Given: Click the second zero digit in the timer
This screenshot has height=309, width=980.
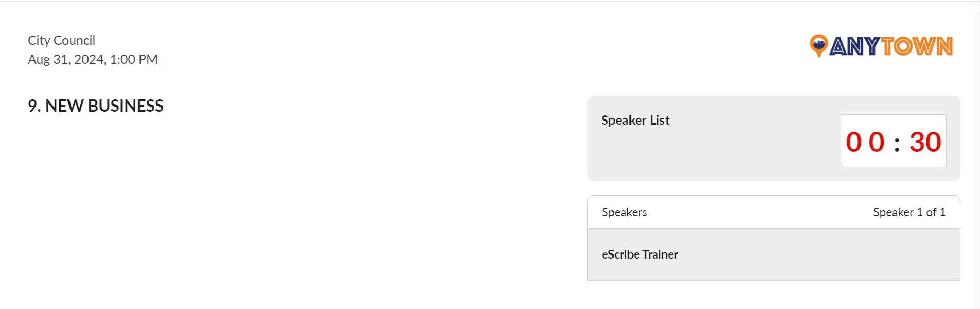Looking at the screenshot, I should pyautogui.click(x=877, y=142).
